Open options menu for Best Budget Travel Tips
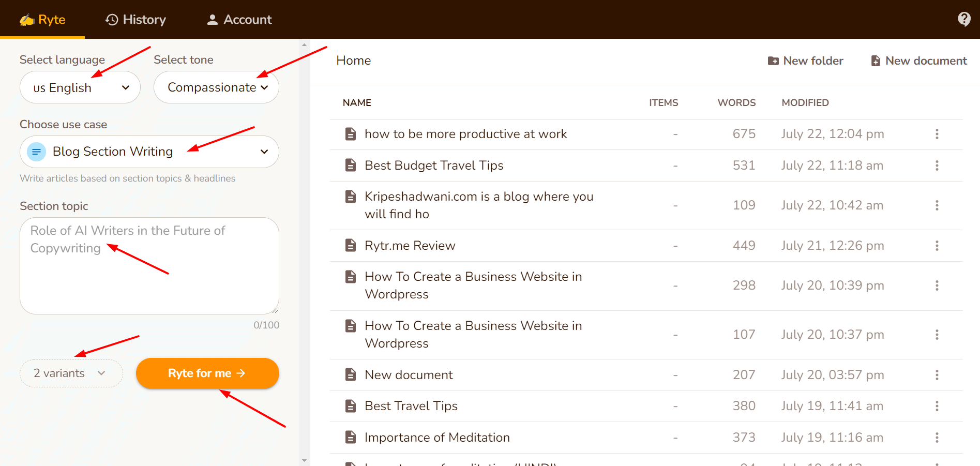Viewport: 980px width, 466px height. (x=937, y=166)
